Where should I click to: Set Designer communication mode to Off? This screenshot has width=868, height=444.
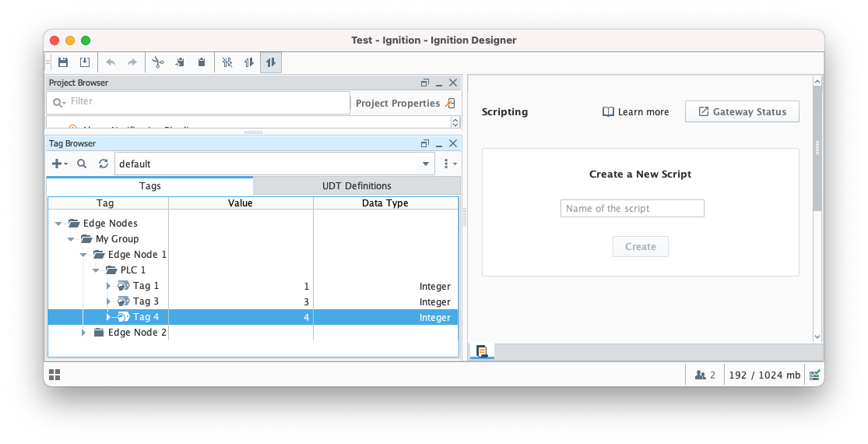pos(227,62)
